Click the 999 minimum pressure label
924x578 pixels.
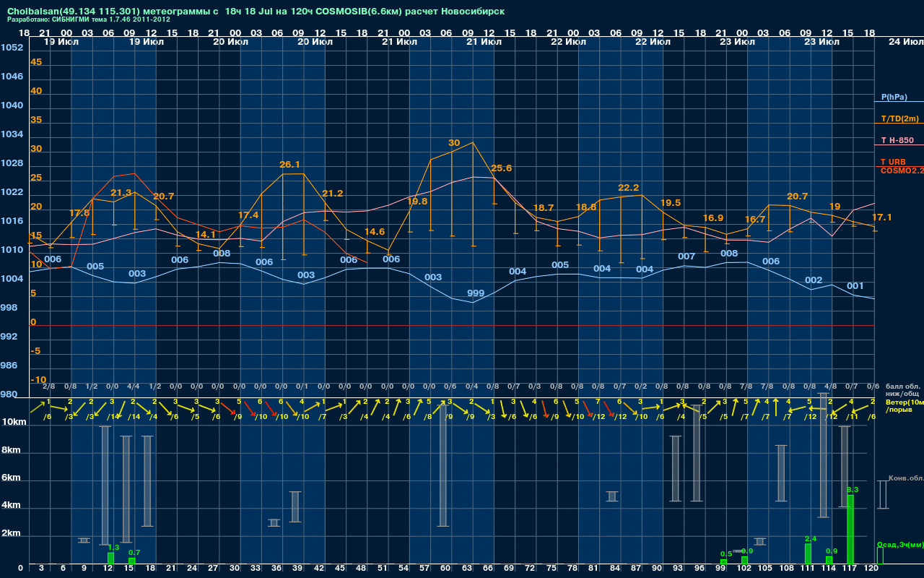476,293
